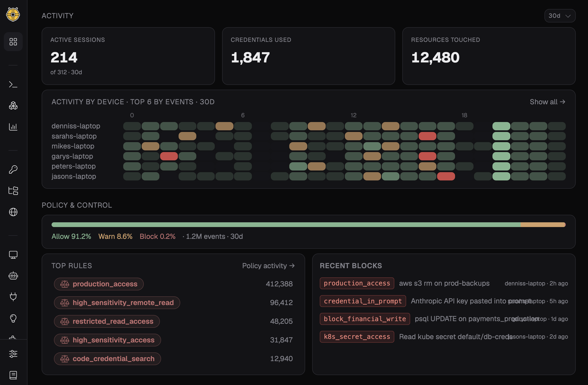Click Allow 91.2% legend label
Viewport: 588px width, 385px height.
coord(71,237)
